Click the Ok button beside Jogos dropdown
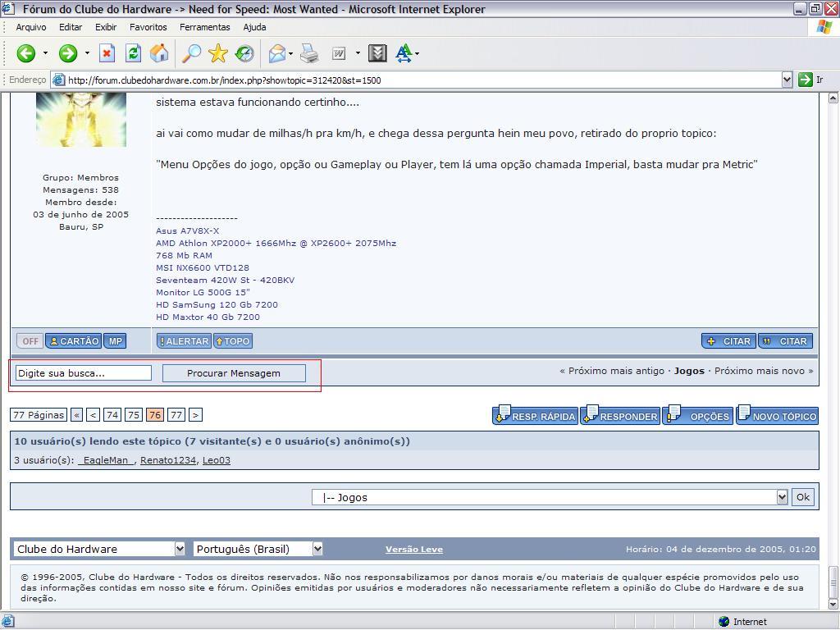 [803, 497]
